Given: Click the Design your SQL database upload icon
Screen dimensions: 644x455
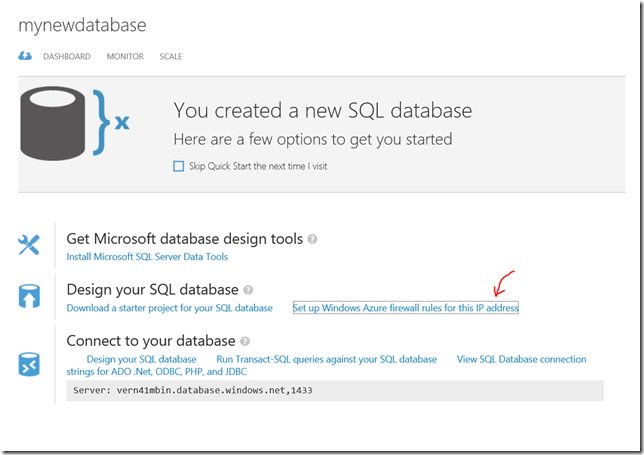Looking at the screenshot, I should coord(29,296).
